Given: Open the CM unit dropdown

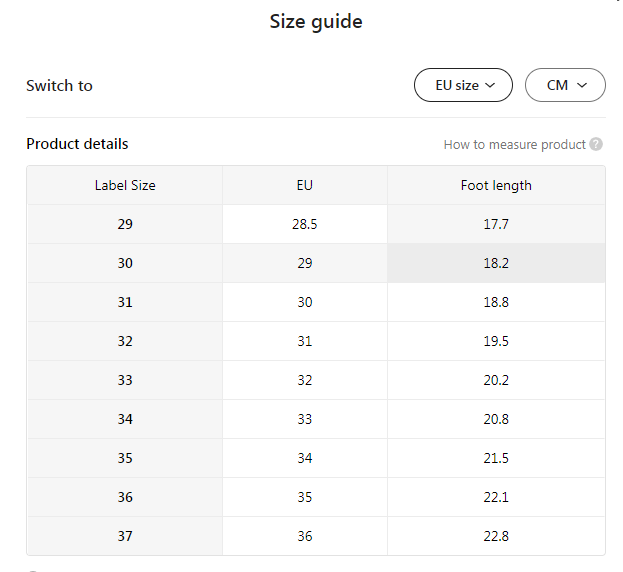Looking at the screenshot, I should tap(565, 85).
